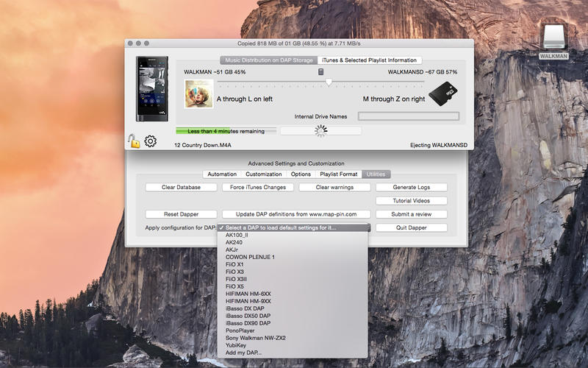Open the Automation tab

coord(222,174)
